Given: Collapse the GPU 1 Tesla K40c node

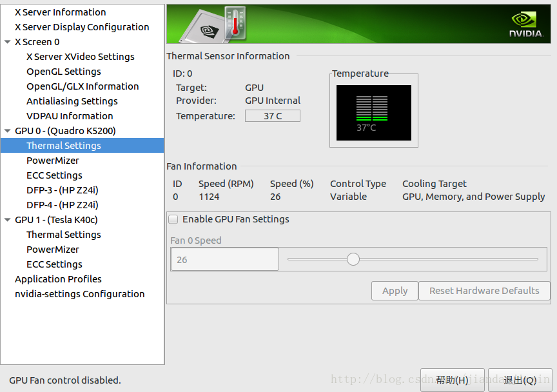Looking at the screenshot, I should (7, 220).
